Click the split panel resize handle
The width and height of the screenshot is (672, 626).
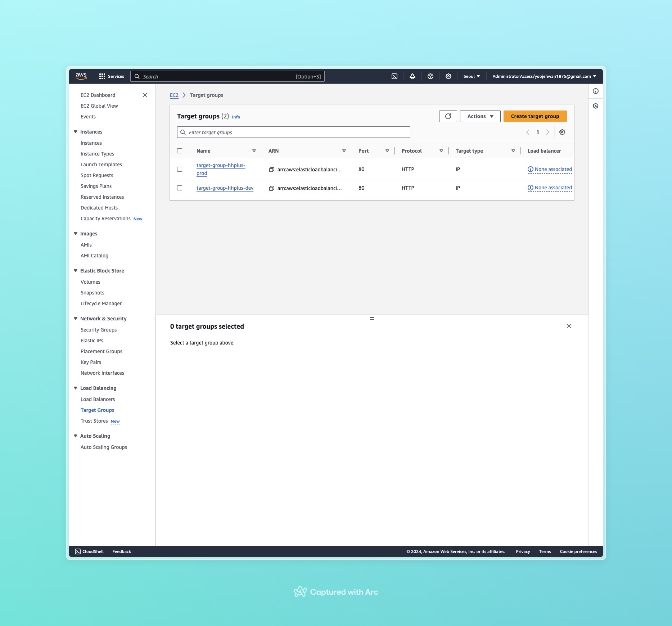click(372, 318)
